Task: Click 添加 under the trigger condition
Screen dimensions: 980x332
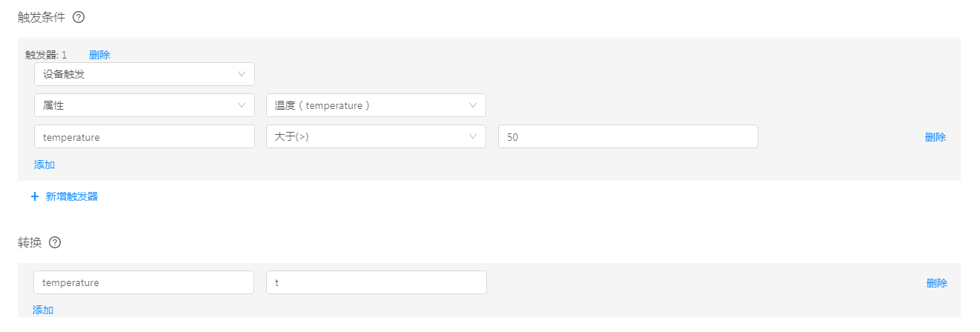Action: click(44, 165)
